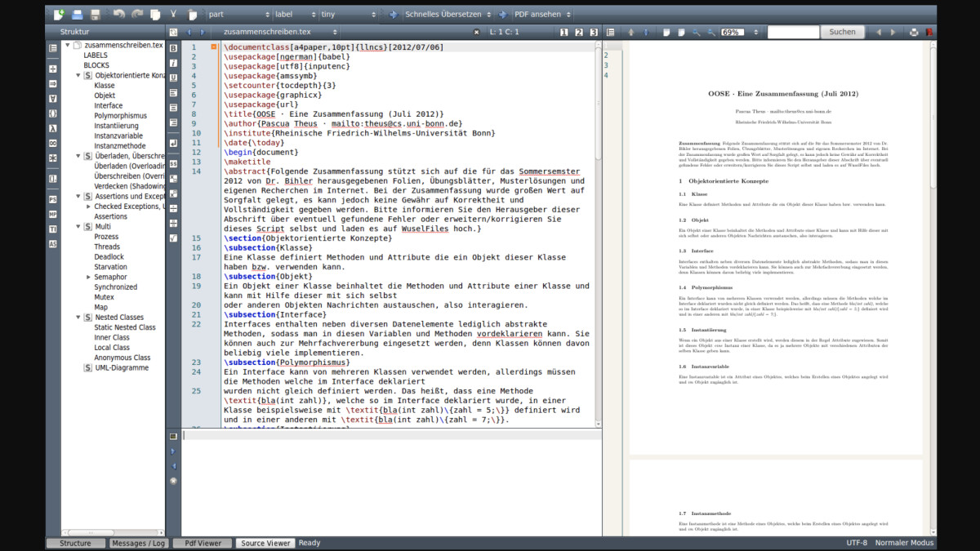Screen dimensions: 980x551
Task: Open the PSTricks commands panel (PS icon)
Action: coord(52,199)
